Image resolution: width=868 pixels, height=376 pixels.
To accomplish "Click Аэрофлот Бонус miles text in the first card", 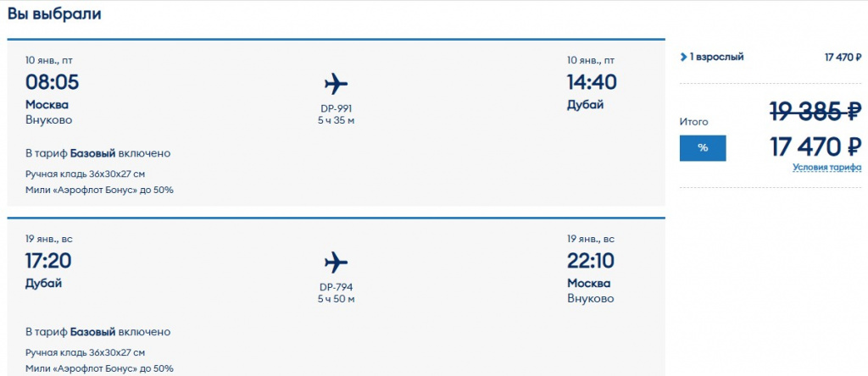I will 99,191.
